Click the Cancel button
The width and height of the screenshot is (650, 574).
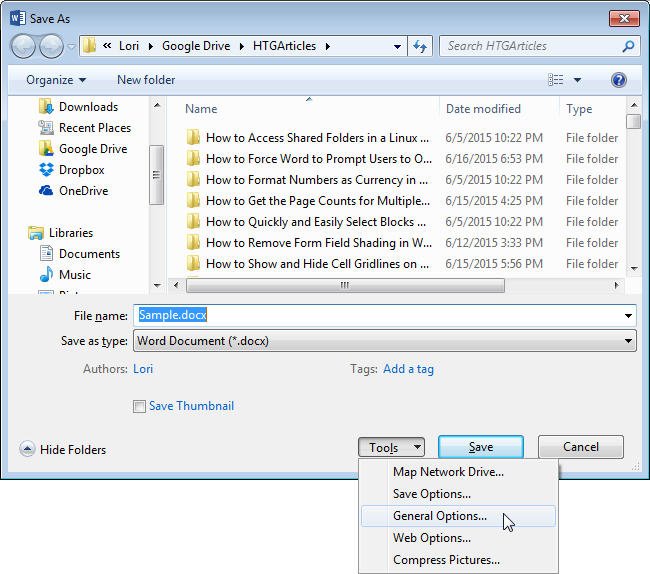[x=581, y=447]
